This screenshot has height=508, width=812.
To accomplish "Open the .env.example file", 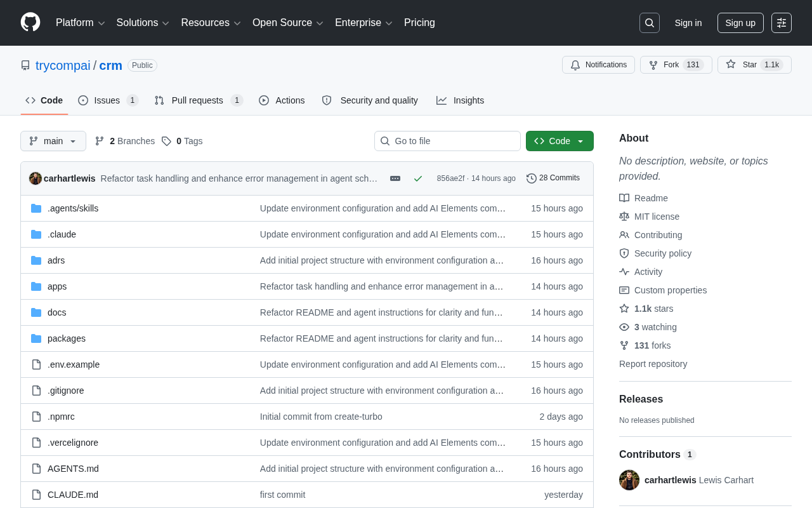I will [x=74, y=364].
